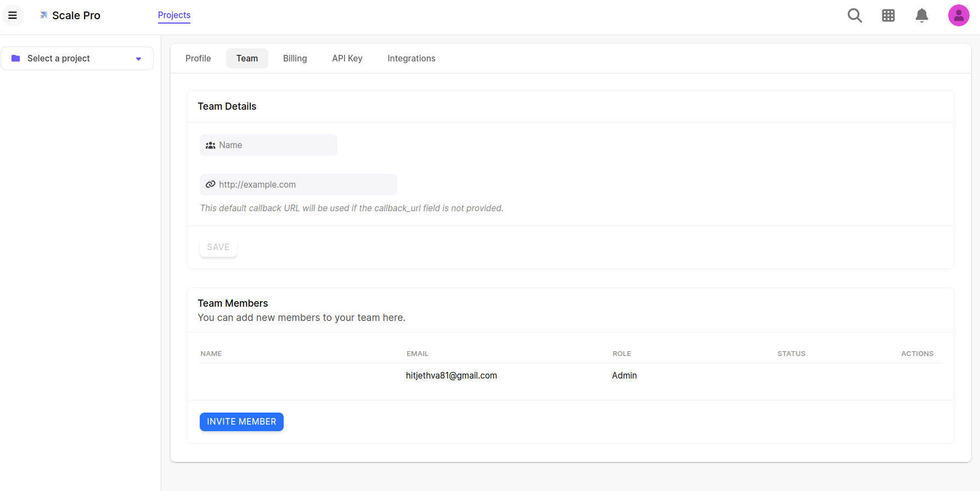Expand the Select a project dropdown
The height and width of the screenshot is (491, 980).
pos(77,58)
